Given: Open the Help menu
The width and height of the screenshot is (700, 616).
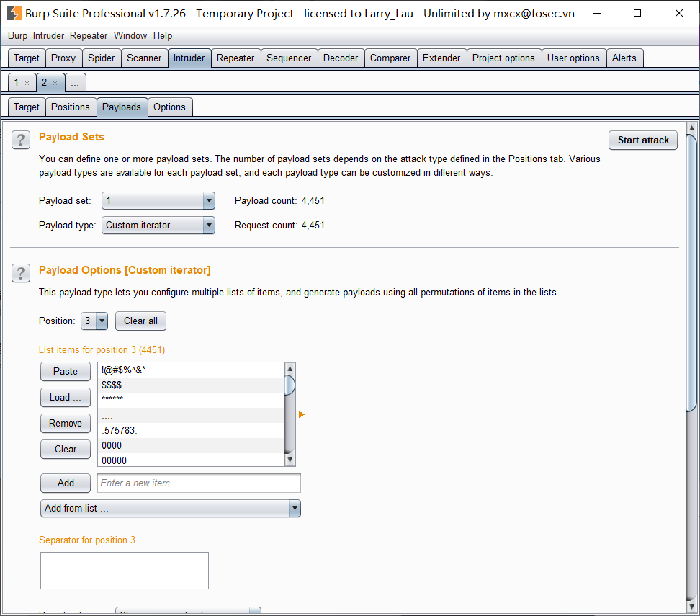Looking at the screenshot, I should pyautogui.click(x=163, y=36).
